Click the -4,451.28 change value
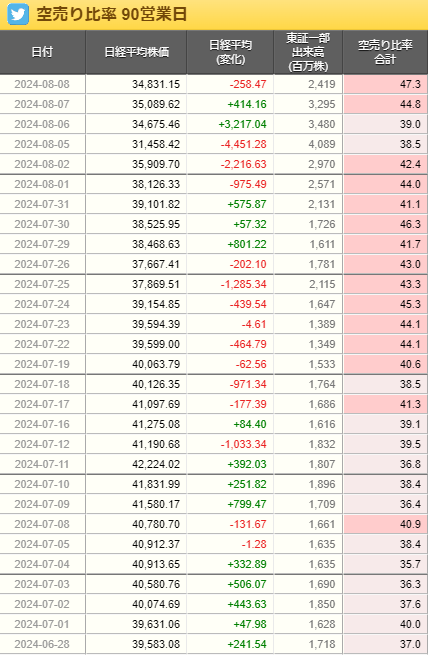This screenshot has height=655, width=428. (243, 145)
